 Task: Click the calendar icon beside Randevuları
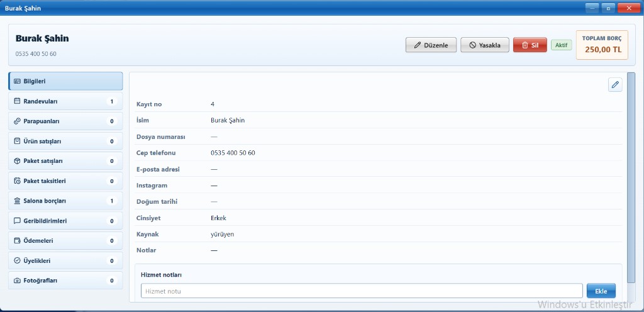pos(17,101)
